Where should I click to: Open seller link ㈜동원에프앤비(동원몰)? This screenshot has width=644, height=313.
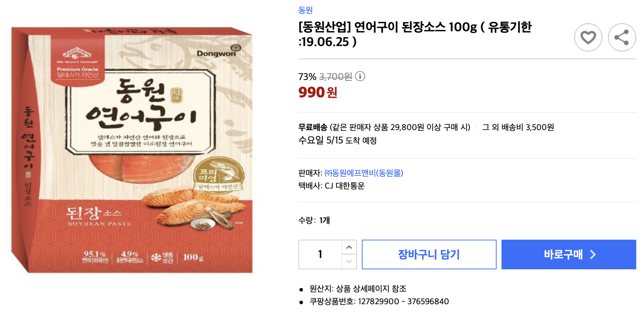point(364,173)
